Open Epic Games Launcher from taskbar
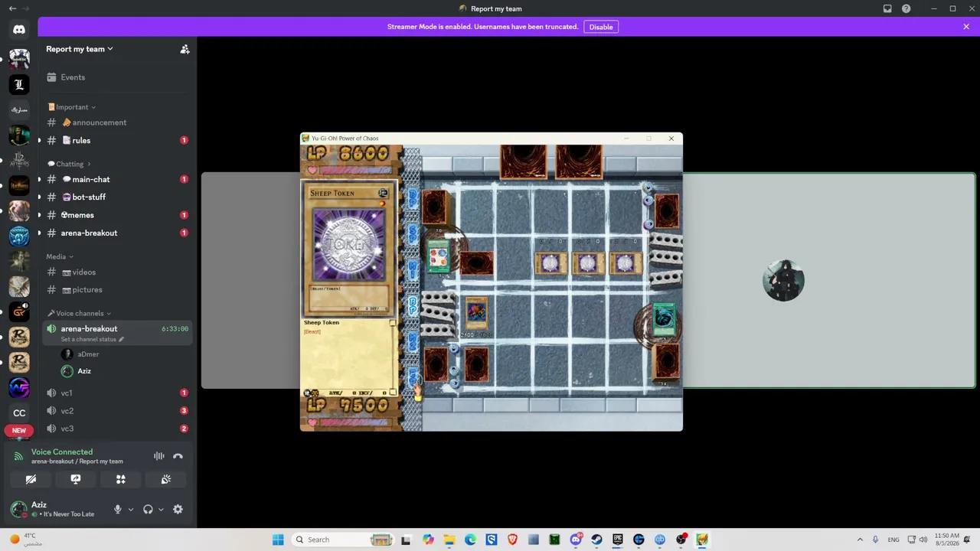Image resolution: width=980 pixels, height=551 pixels. (x=618, y=540)
